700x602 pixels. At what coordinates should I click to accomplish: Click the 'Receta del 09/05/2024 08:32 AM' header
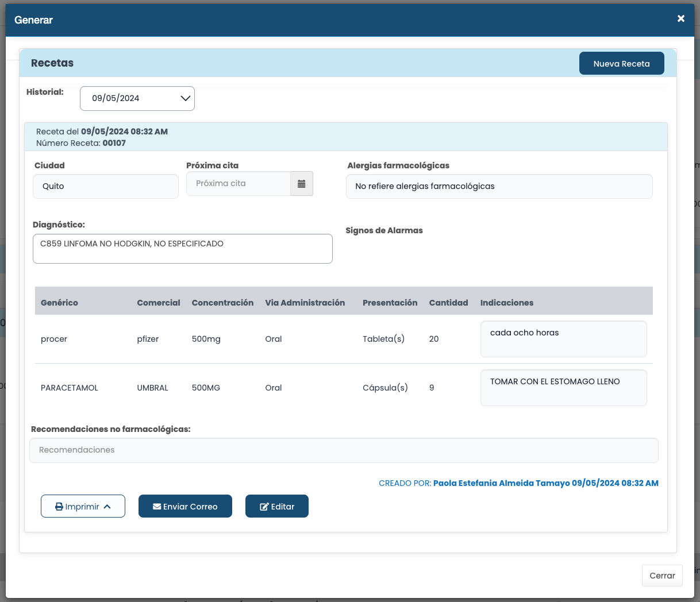pos(102,132)
